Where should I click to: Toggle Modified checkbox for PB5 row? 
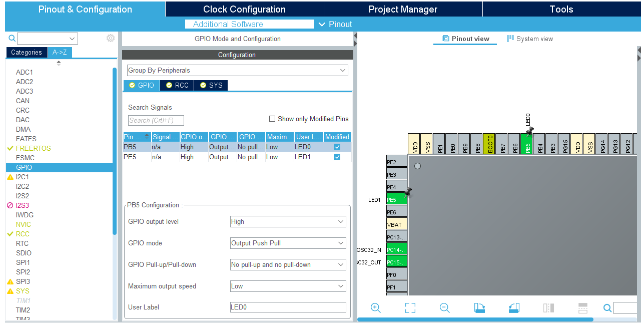[337, 147]
